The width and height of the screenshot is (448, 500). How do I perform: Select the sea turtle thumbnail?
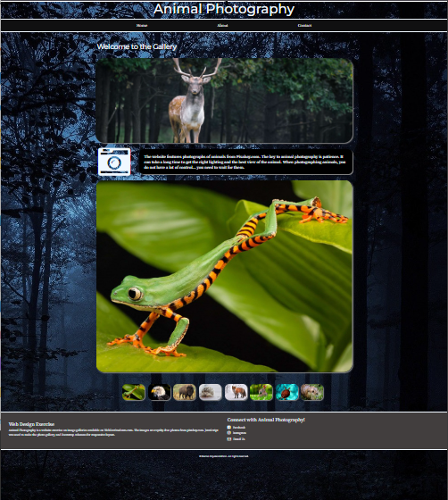coord(287,392)
